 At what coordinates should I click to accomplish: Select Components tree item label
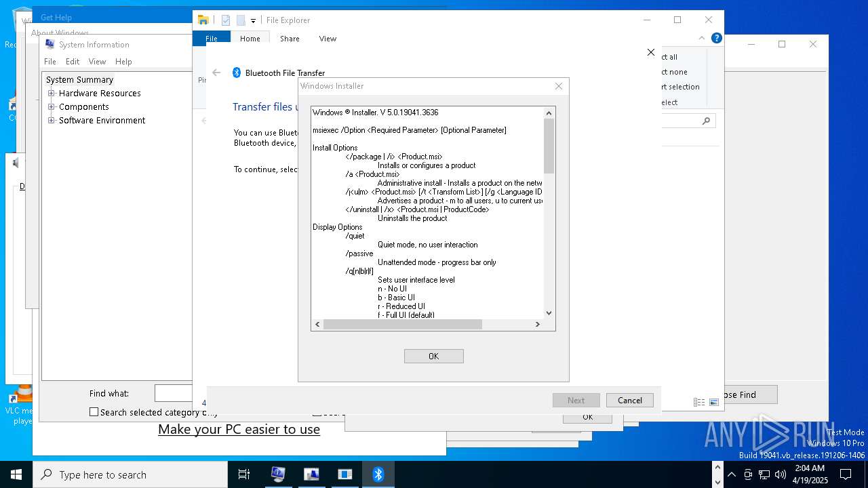point(84,106)
